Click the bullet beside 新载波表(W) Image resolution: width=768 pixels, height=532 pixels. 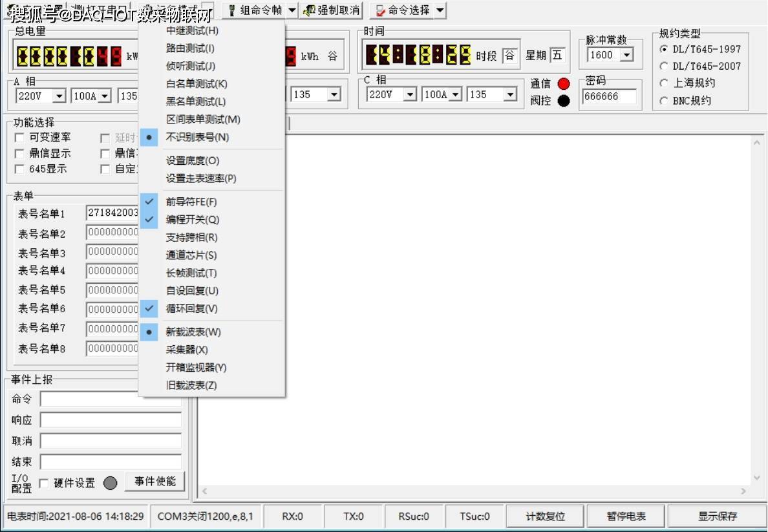(x=149, y=332)
